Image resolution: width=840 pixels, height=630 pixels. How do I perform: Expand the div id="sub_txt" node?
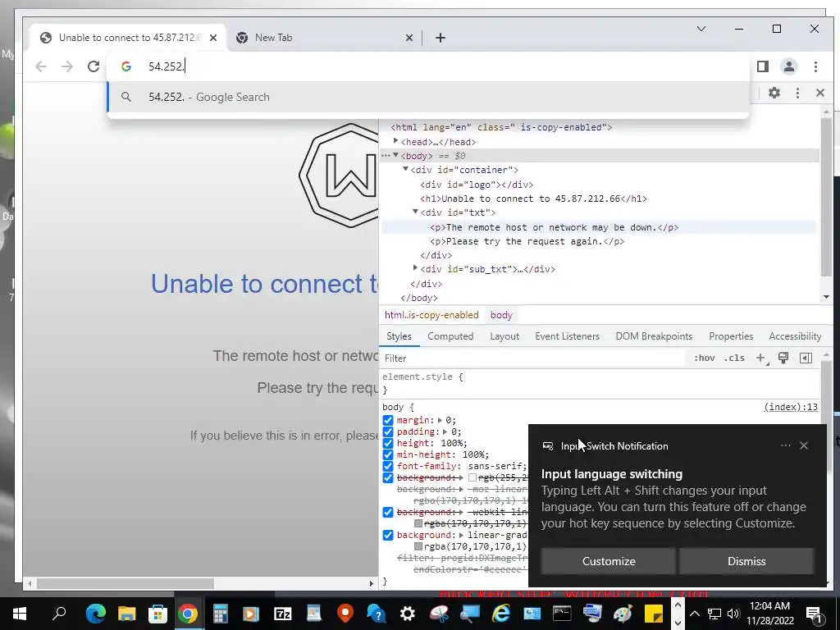point(415,268)
